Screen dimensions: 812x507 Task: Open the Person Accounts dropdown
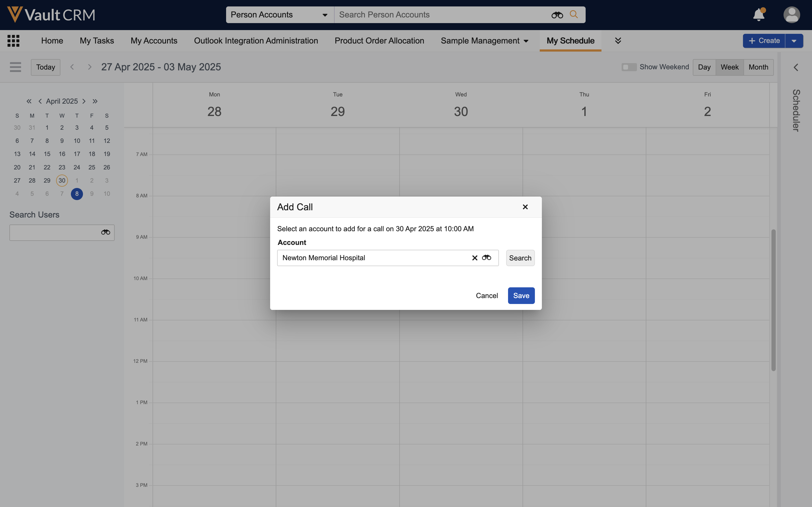279,15
